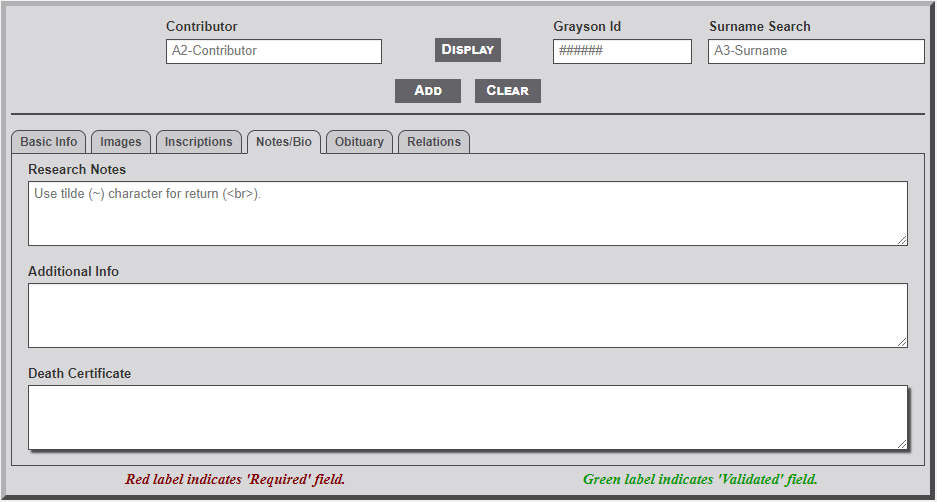This screenshot has height=502, width=937.
Task: Focus the Grayson Id field
Action: click(x=621, y=51)
